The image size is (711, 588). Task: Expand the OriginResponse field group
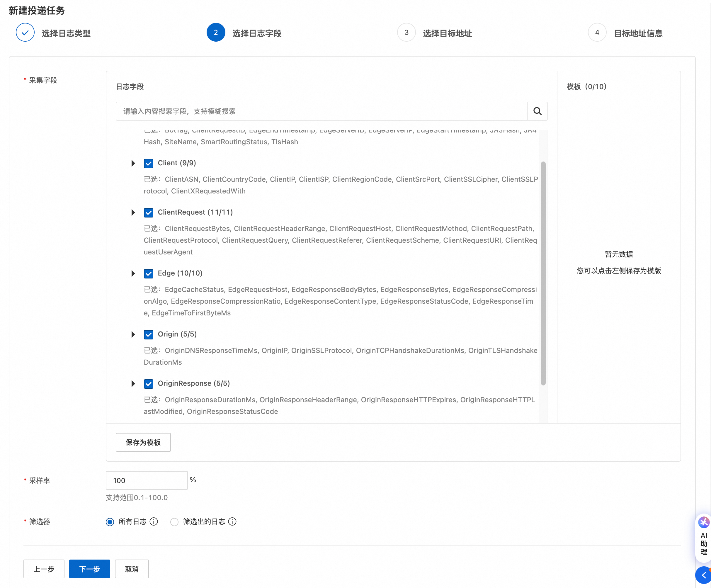133,383
